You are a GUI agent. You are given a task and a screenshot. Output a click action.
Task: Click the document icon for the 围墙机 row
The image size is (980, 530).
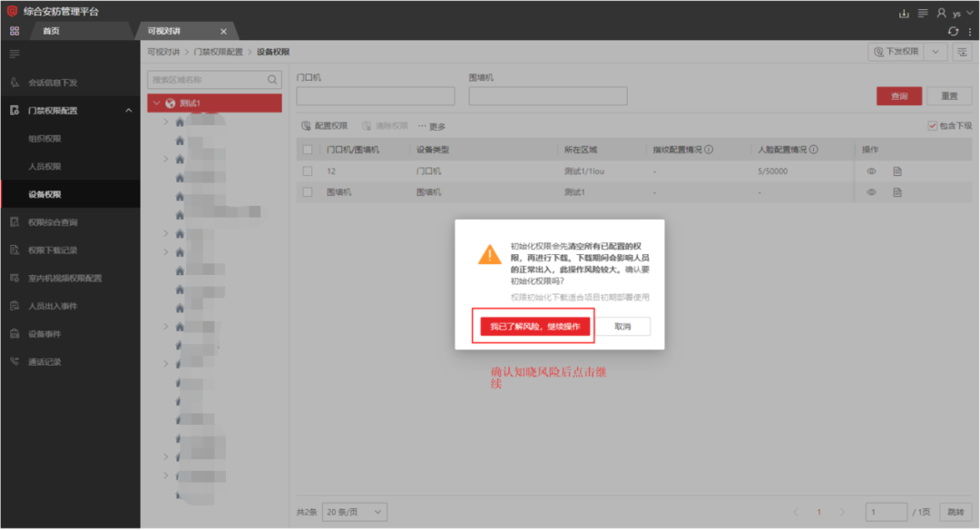(897, 192)
